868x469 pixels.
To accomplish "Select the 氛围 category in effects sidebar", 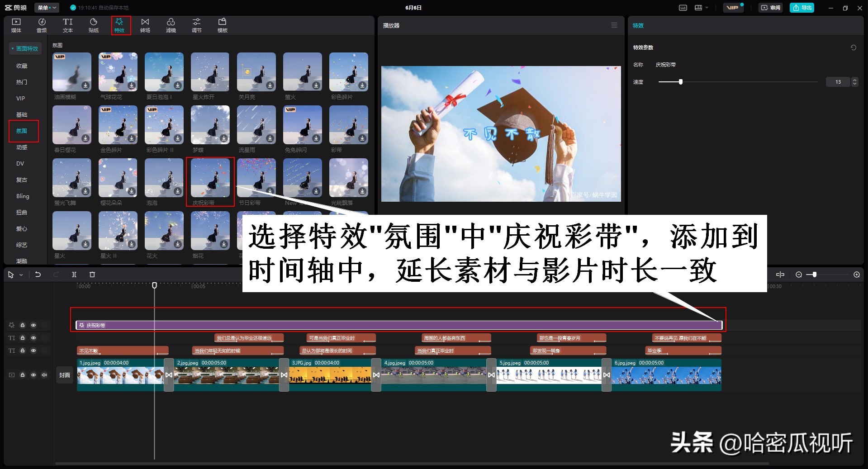I will tap(23, 131).
